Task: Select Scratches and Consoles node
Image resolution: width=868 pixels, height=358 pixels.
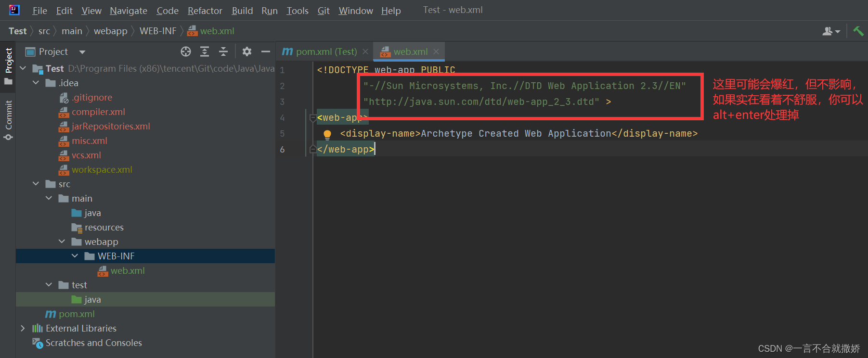Action: tap(94, 343)
